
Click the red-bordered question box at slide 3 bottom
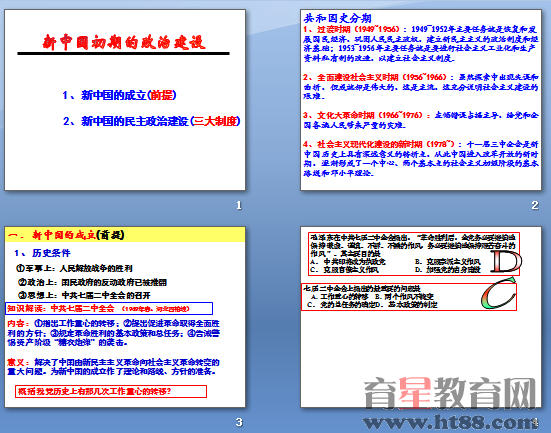[x=111, y=391]
